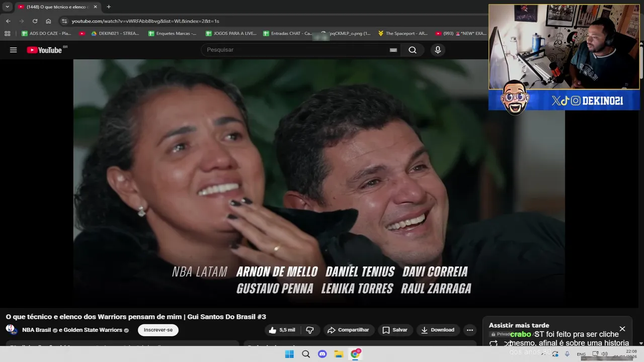The width and height of the screenshot is (644, 362).
Task: Open a new tab with the plus button
Action: tap(109, 7)
